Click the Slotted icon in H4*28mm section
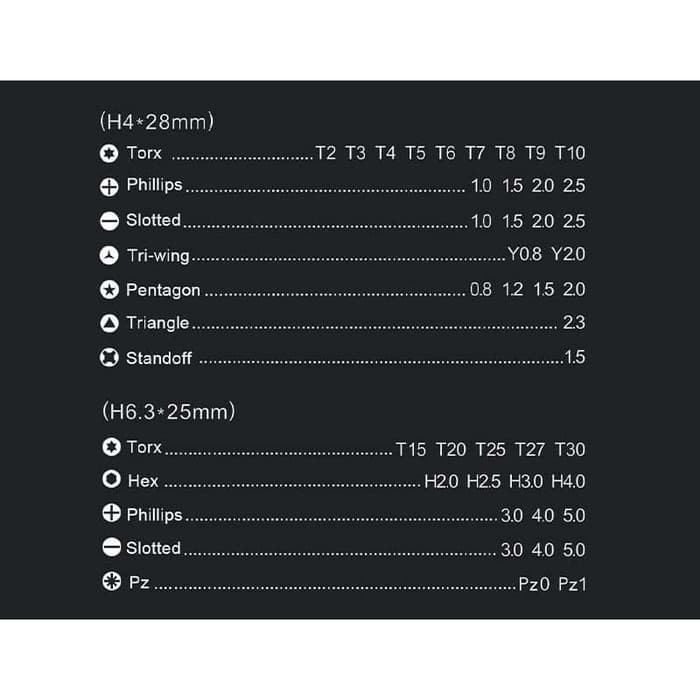700x700 pixels. [x=109, y=221]
